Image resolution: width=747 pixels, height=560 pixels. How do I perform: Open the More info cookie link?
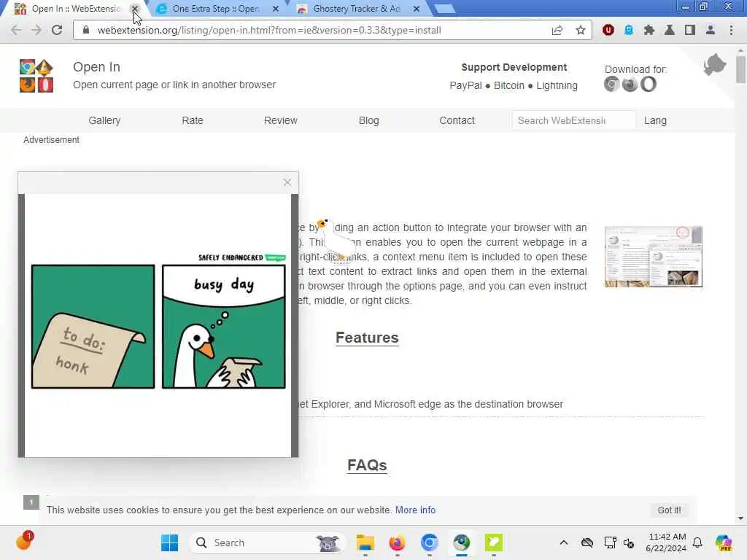tap(415, 510)
